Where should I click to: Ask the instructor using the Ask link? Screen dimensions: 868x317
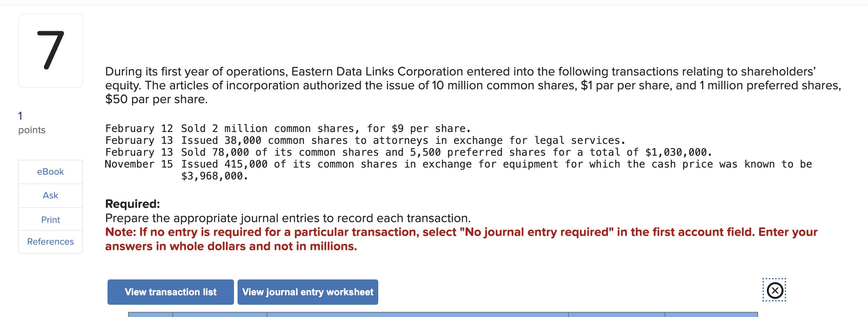[50, 195]
